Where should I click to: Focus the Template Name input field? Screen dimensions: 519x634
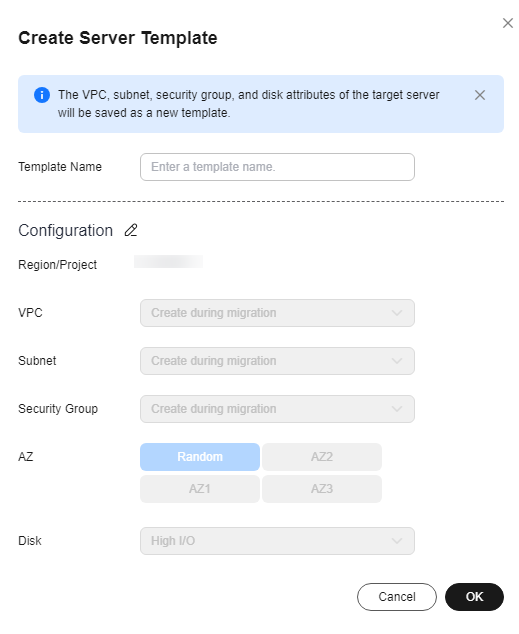tap(277, 167)
